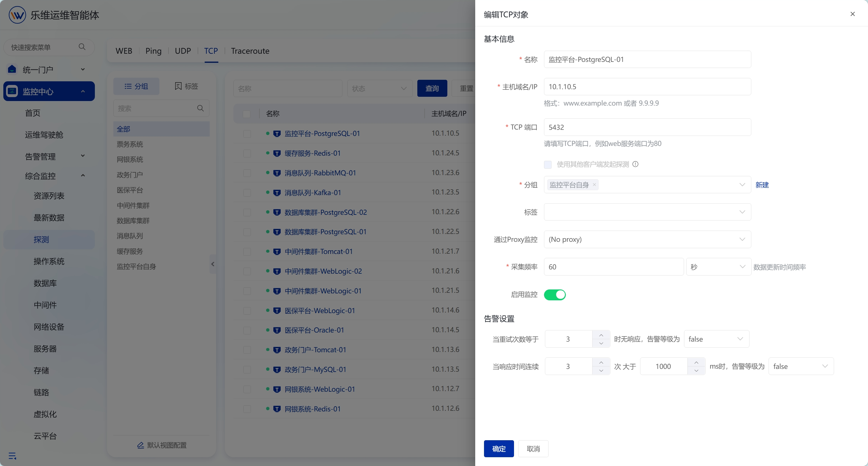
Task: Switch to the Traceroute tab
Action: 250,51
